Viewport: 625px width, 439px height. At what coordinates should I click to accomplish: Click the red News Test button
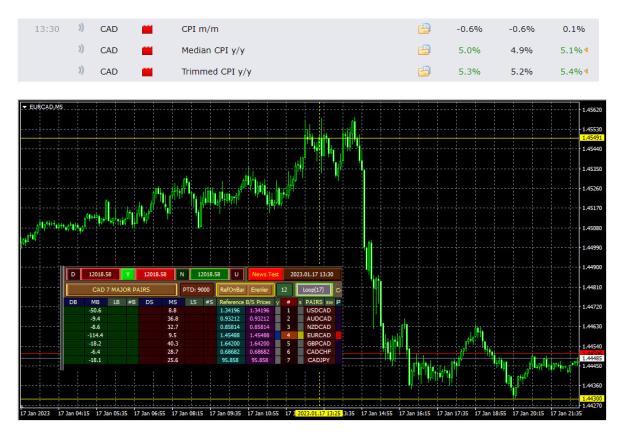pos(265,274)
